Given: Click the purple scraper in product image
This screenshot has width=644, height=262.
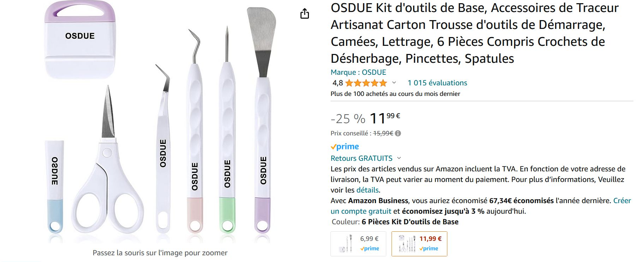Looking at the screenshot, I should point(80,39).
